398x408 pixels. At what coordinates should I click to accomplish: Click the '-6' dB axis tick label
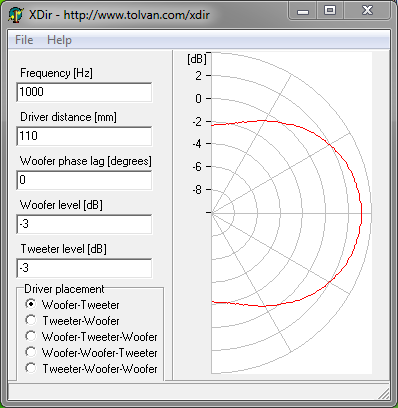pos(198,167)
